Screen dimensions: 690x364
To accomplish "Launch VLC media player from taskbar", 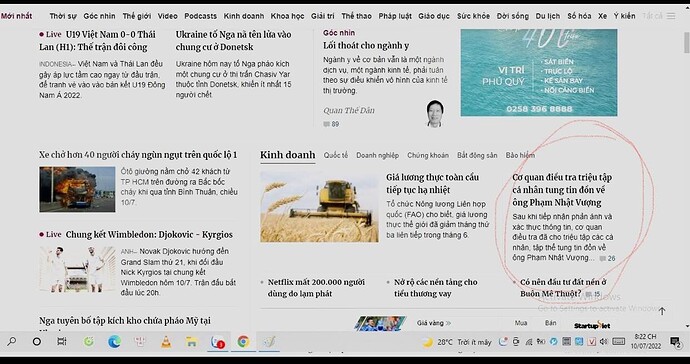I will click(x=166, y=342).
